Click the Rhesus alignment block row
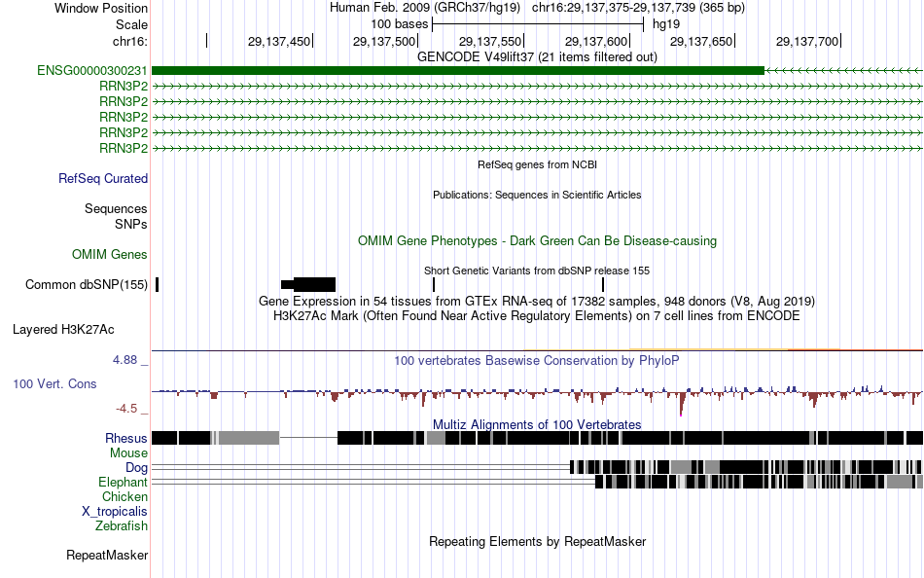Viewport: 924px width, 578px height. [537, 438]
